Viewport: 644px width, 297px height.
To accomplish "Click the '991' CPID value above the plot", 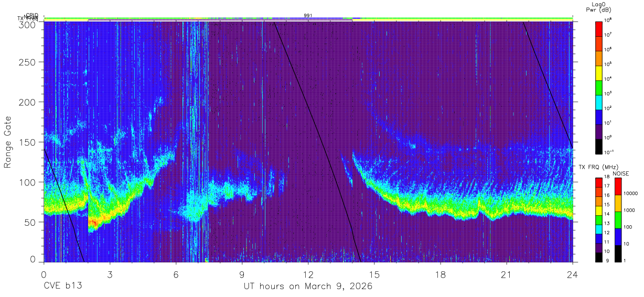I will 308,16.
